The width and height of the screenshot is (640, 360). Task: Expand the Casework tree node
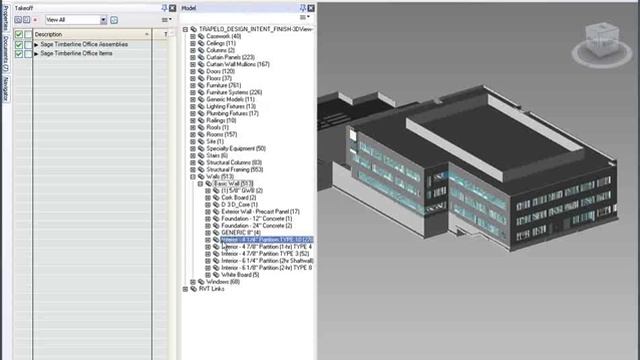tap(193, 36)
